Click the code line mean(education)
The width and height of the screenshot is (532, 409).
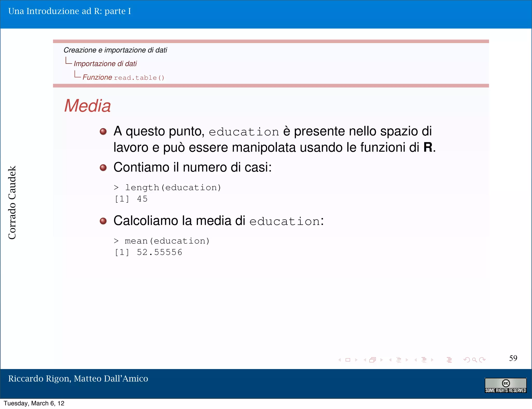click(162, 241)
